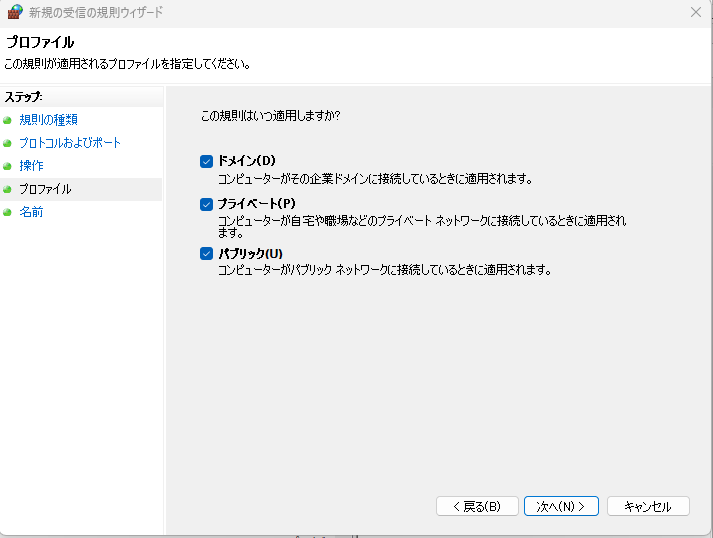Open the プロトコルおよびポート step

coord(70,143)
